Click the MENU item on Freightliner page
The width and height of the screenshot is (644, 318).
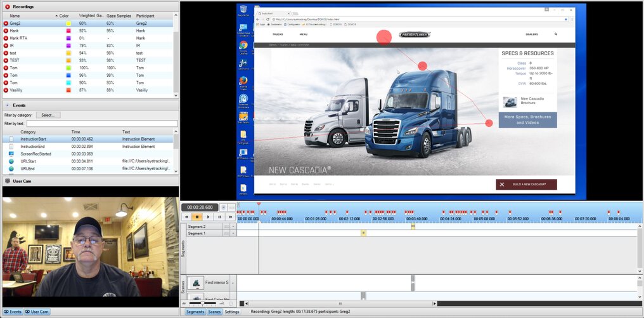click(x=303, y=34)
